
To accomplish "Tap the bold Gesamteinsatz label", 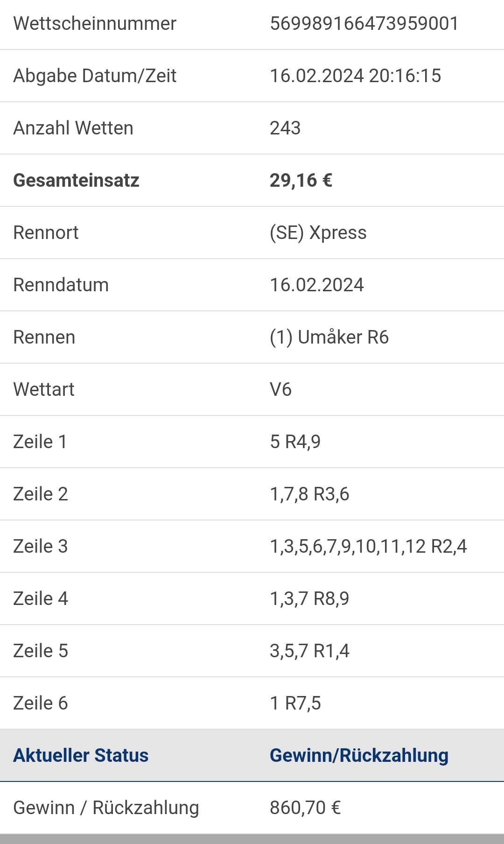I will pyautogui.click(x=76, y=180).
